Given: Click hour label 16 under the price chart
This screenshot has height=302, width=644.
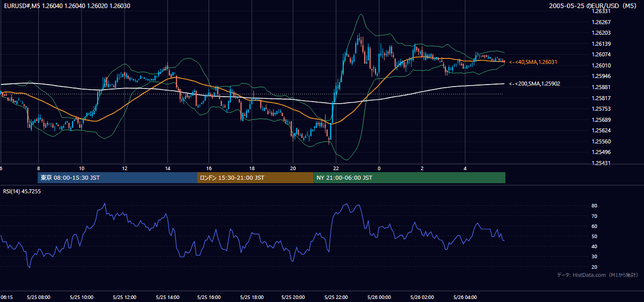Looking at the screenshot, I should click(x=210, y=169).
